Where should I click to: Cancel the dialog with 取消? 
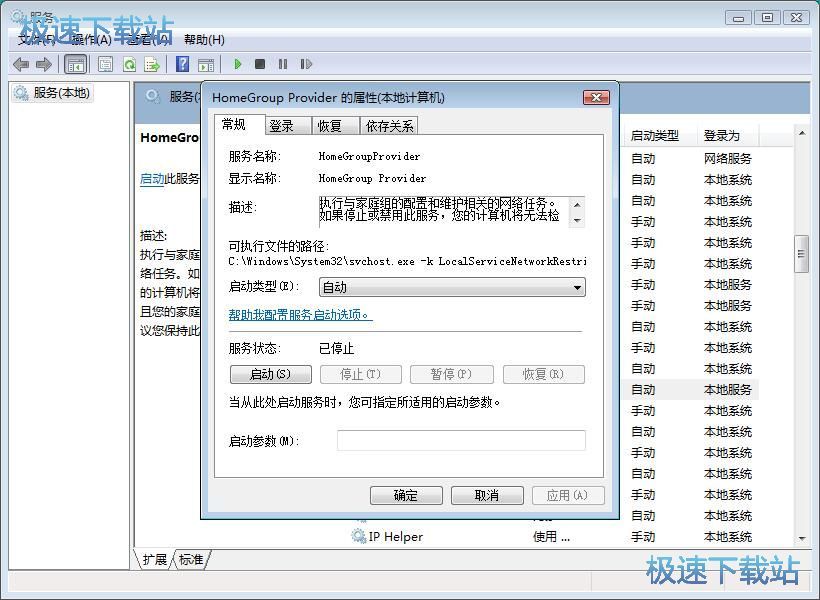coord(487,495)
